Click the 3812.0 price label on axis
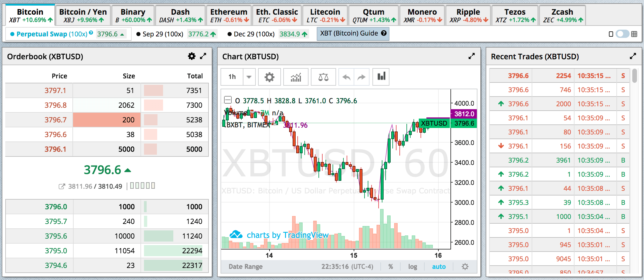The height and width of the screenshot is (280, 644). point(464,114)
